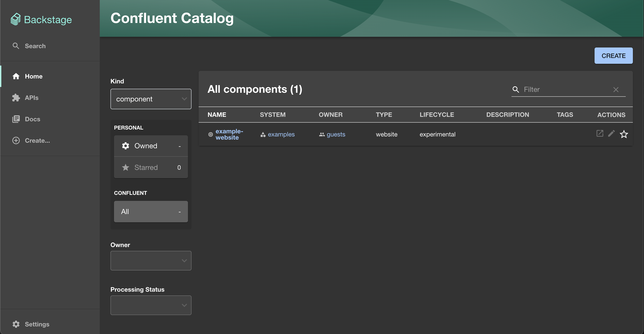Toggle the Starred personal filter
Screen dimensions: 644x334
(x=151, y=167)
